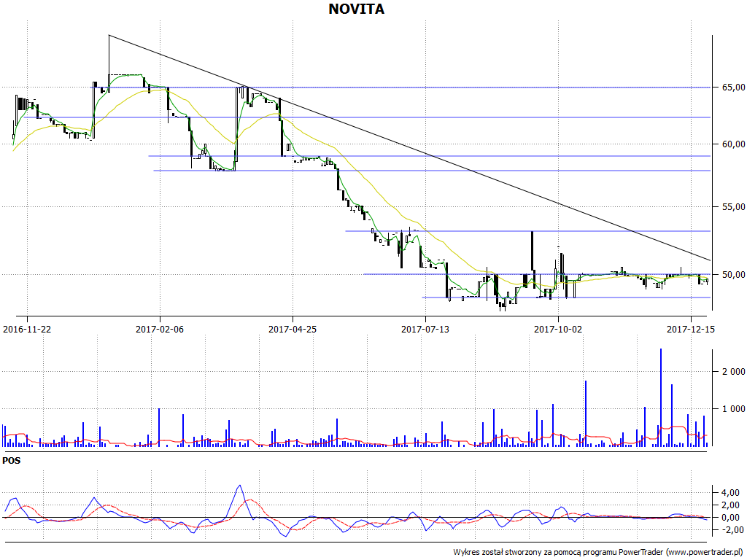The image size is (747, 560).
Task: Click the 55,00 price axis label
Action: [734, 206]
